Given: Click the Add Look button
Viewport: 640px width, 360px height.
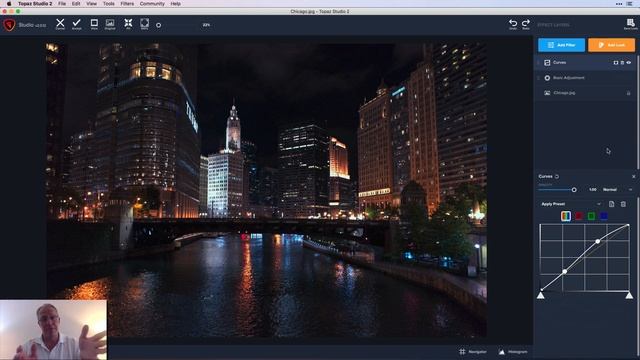Looking at the screenshot, I should click(611, 45).
